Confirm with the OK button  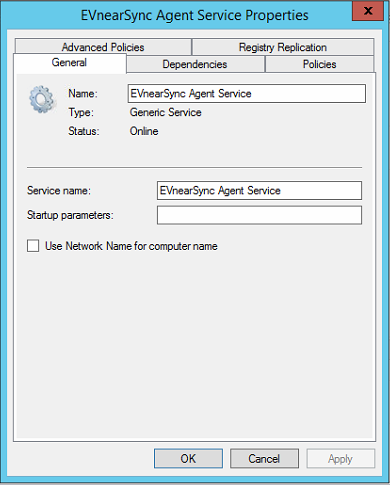point(188,458)
